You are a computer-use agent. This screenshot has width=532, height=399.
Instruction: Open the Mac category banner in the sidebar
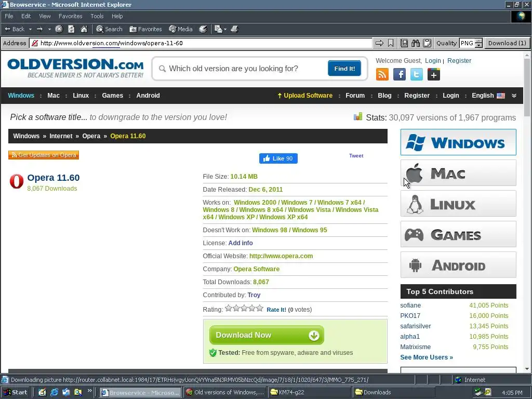tap(458, 173)
